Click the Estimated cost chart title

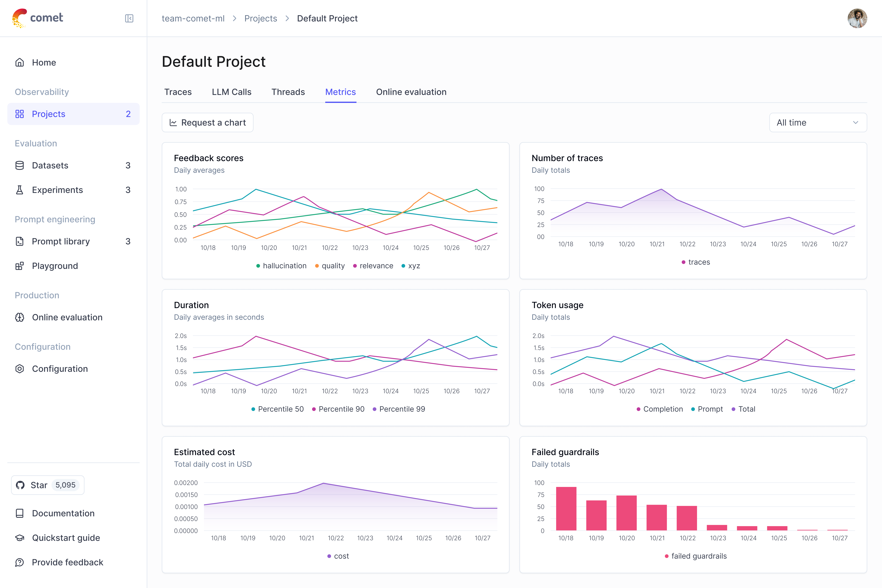pos(204,452)
